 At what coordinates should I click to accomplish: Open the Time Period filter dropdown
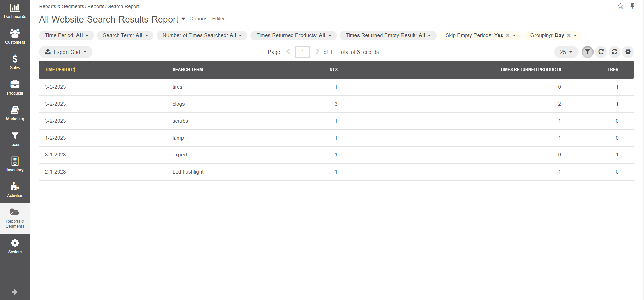(67, 35)
